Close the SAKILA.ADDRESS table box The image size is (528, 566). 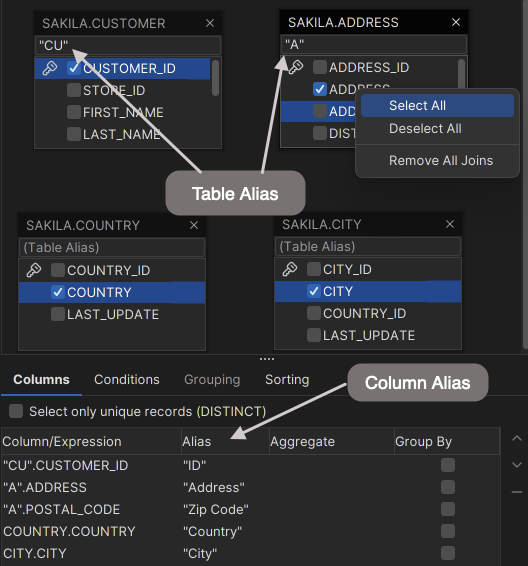[456, 22]
